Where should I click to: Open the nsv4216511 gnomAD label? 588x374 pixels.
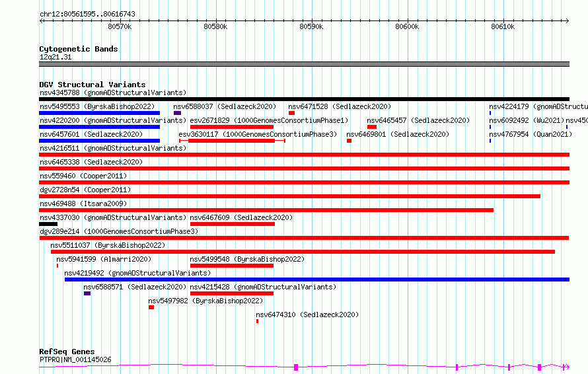[x=113, y=148]
